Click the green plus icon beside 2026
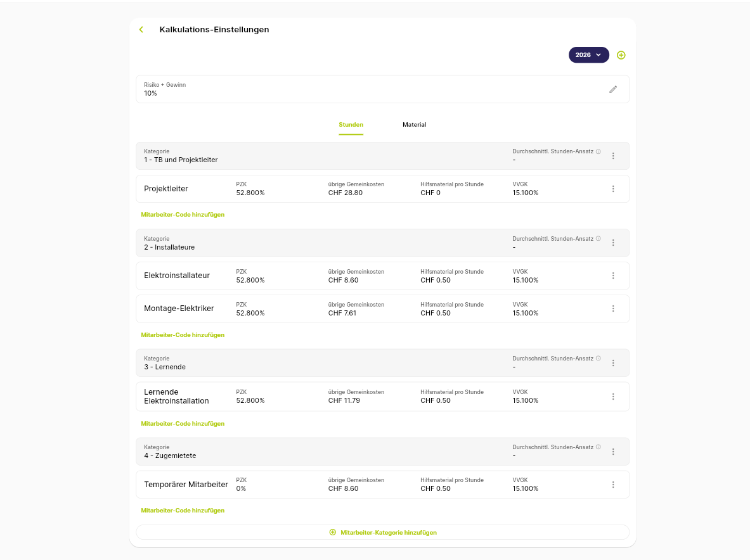 621,55
